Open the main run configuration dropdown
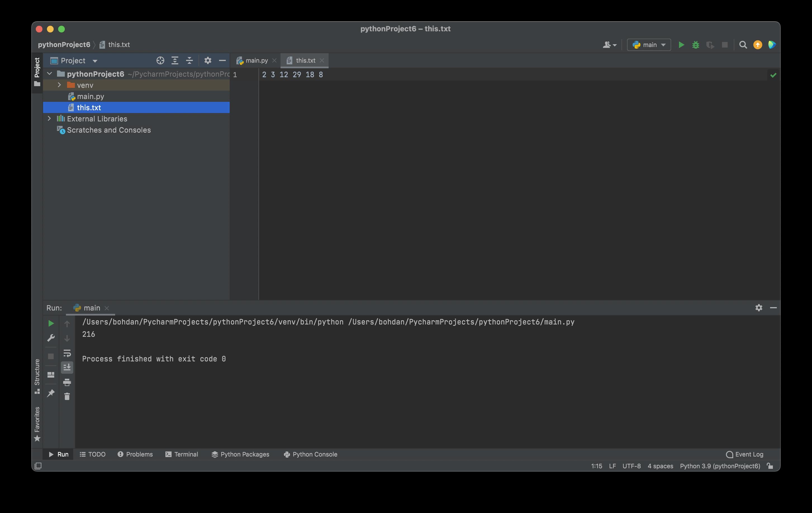812x513 pixels. 649,45
